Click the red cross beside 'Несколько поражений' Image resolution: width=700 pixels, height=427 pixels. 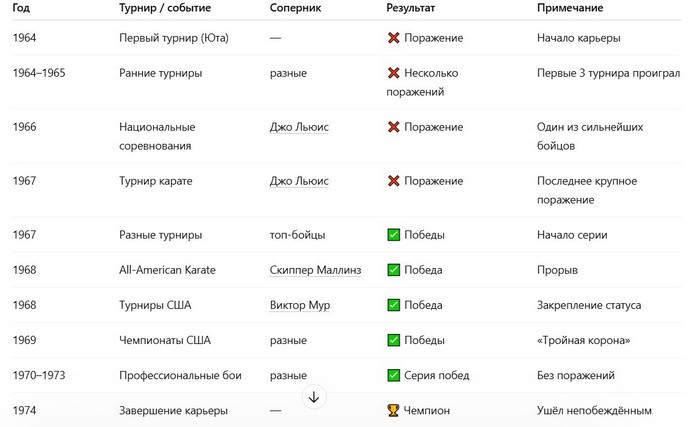tap(394, 73)
